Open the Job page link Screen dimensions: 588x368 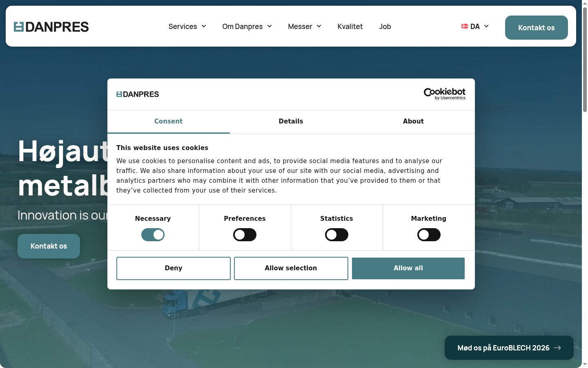click(x=385, y=27)
